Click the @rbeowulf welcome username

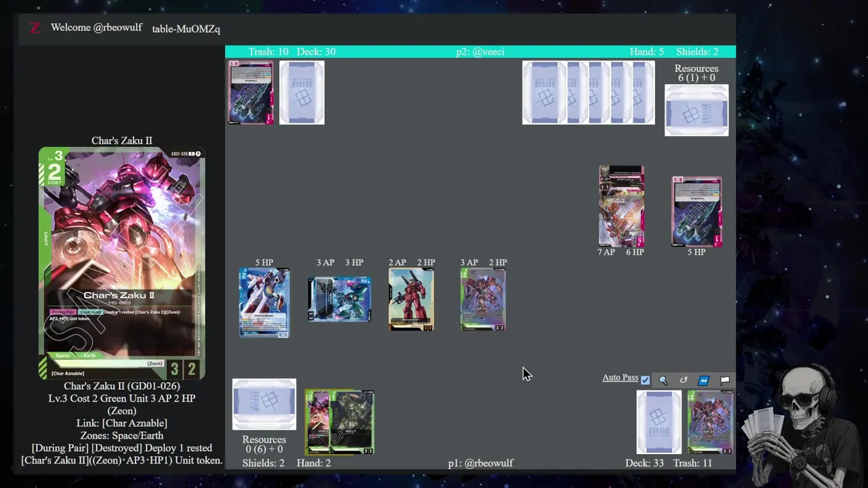coord(117,28)
